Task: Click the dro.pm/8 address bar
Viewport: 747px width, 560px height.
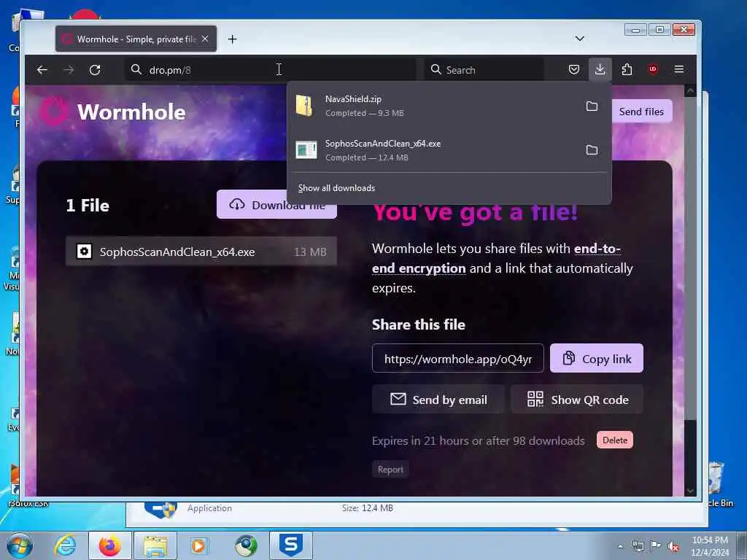Action: 270,70
